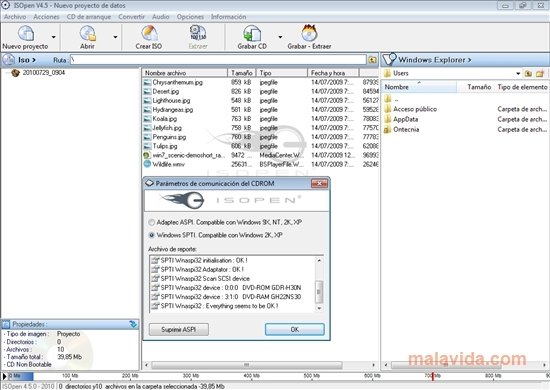Click the Acceso público folder icon
The width and height of the screenshot is (550, 390).
pos(388,109)
